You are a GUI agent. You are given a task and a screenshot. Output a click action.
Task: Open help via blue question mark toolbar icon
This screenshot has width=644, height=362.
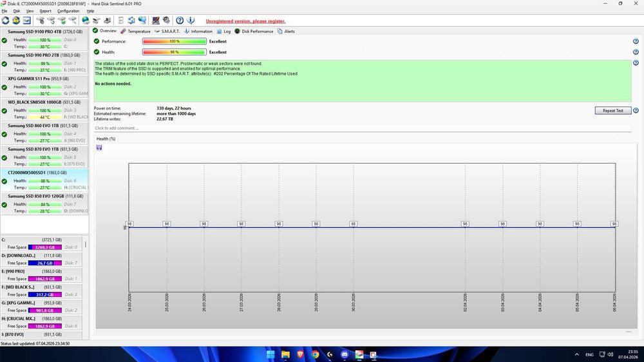coord(180,20)
